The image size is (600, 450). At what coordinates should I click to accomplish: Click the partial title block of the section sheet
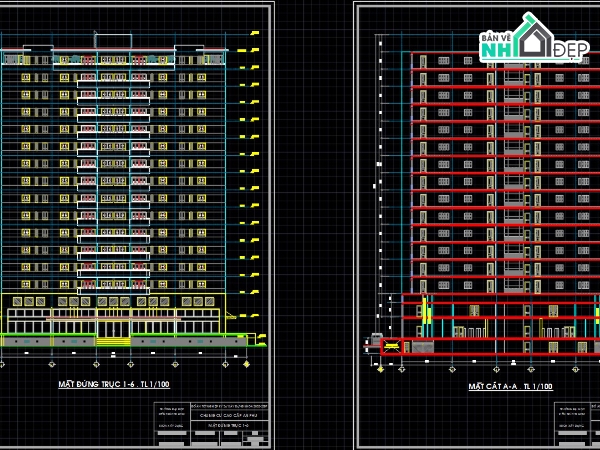coord(577,424)
